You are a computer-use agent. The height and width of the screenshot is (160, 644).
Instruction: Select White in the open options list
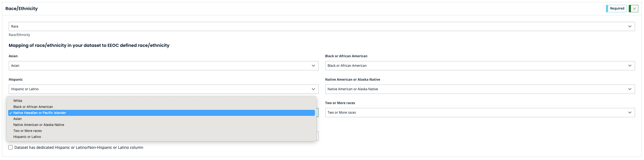coord(18,101)
